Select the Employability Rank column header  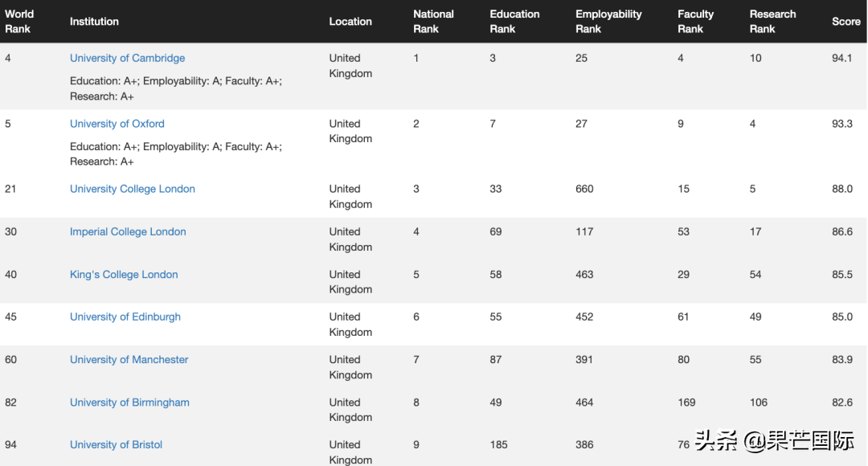coord(608,22)
